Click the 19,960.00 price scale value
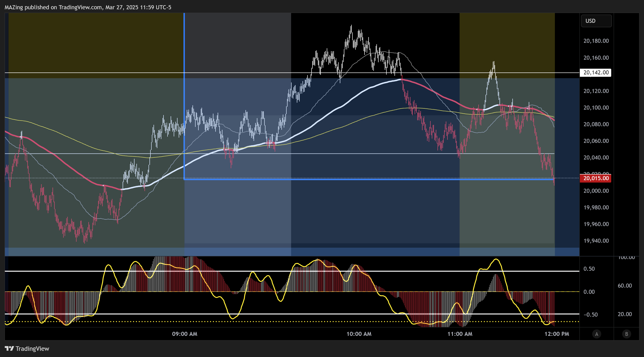Screen dimensions: 644x357 click(x=596, y=224)
